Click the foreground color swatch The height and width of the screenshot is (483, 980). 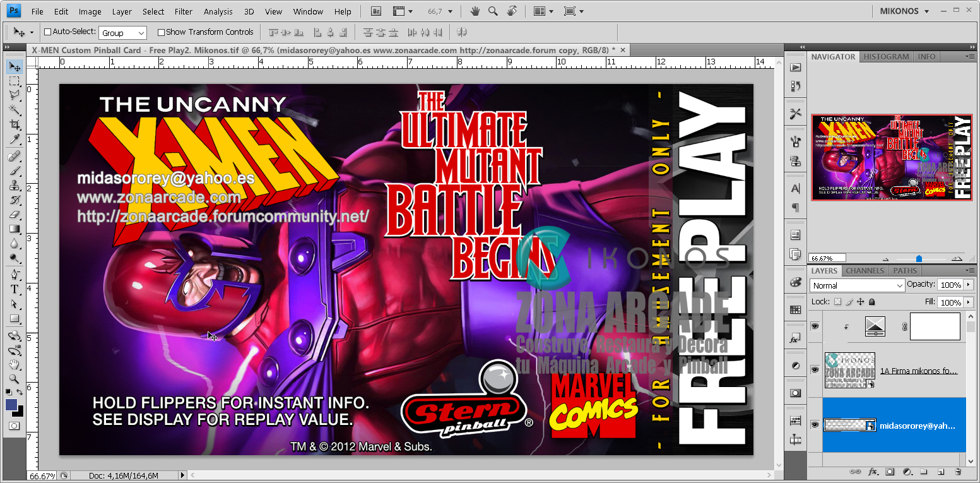point(11,405)
